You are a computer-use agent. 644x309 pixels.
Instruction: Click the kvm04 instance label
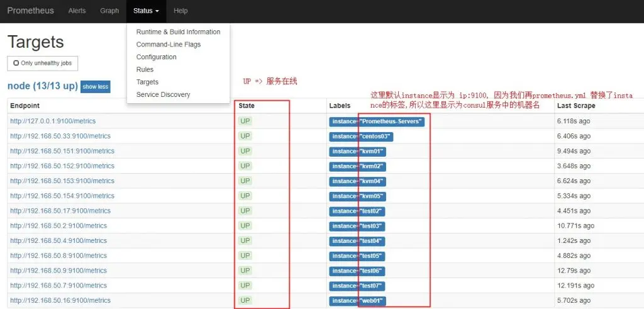(x=357, y=182)
